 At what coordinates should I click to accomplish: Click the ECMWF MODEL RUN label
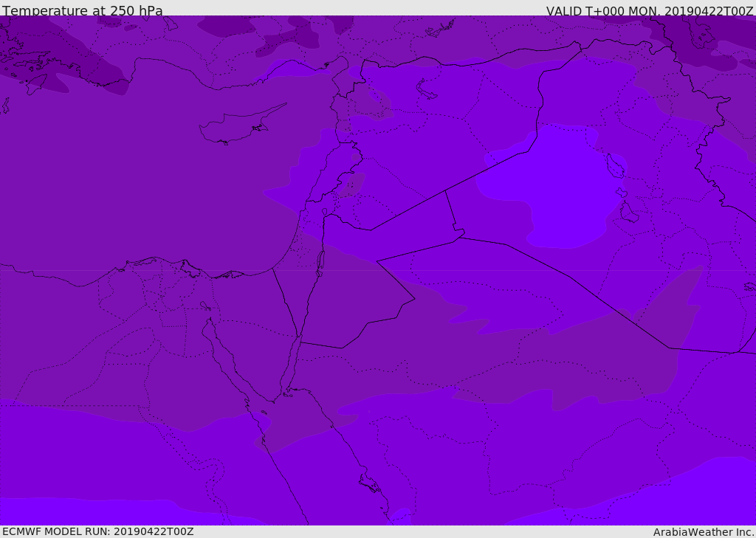[97, 531]
